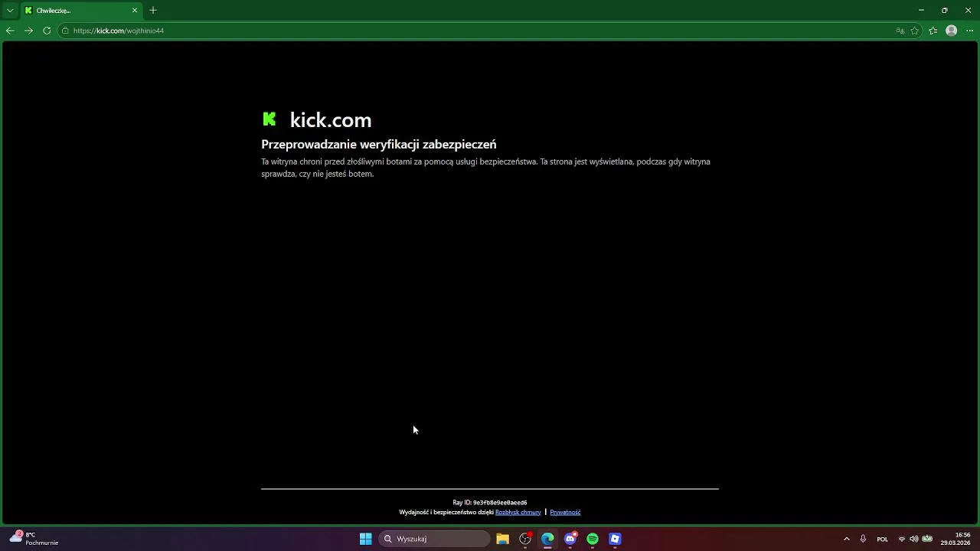Change the POL keyboard language
Screen dimensions: 980x551
point(883,539)
